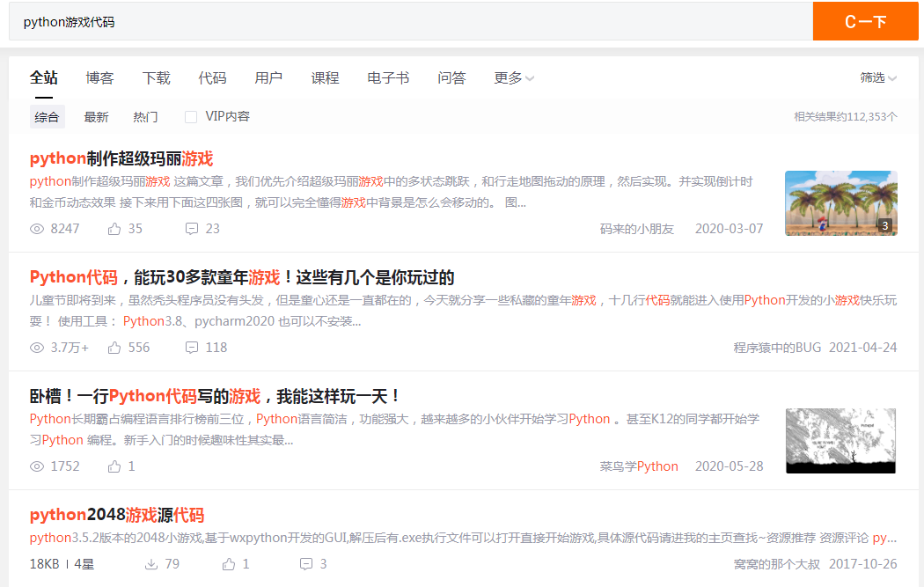This screenshot has width=924, height=587.
Task: Click the comment icon beside 3
Action: tap(306, 564)
